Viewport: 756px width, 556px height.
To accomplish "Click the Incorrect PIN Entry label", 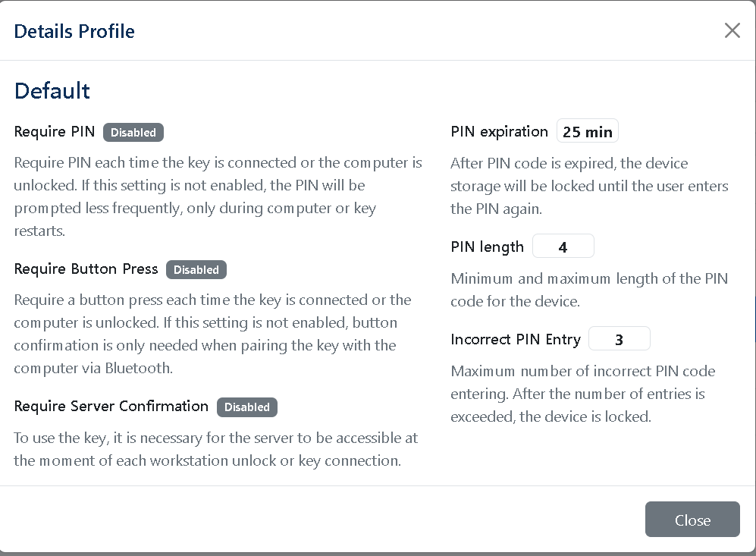I will [516, 340].
